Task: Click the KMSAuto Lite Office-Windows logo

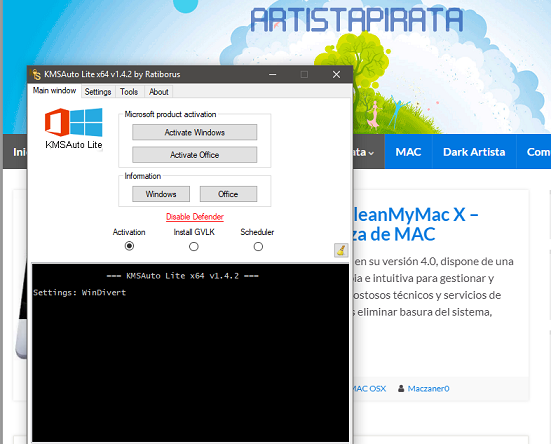Action: (74, 122)
